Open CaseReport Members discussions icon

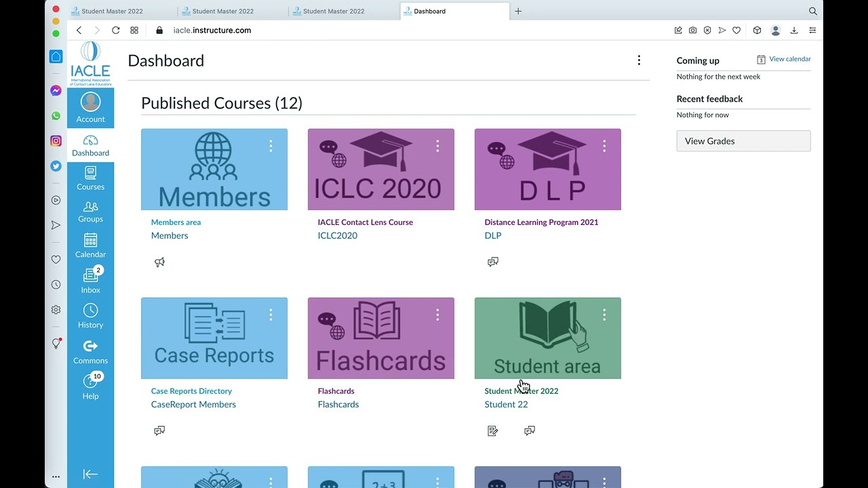(159, 431)
